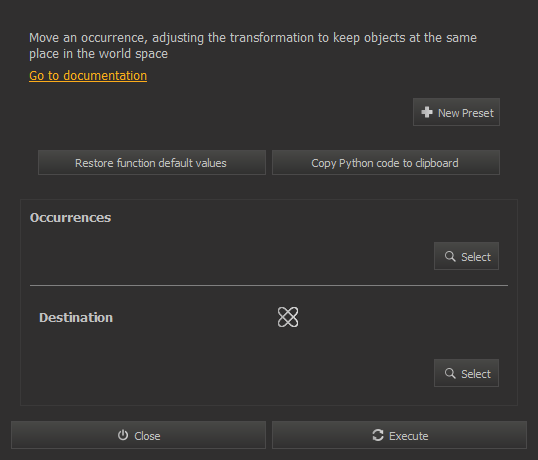Restore function default values
Screen dimensions: 538x460
pos(152,163)
